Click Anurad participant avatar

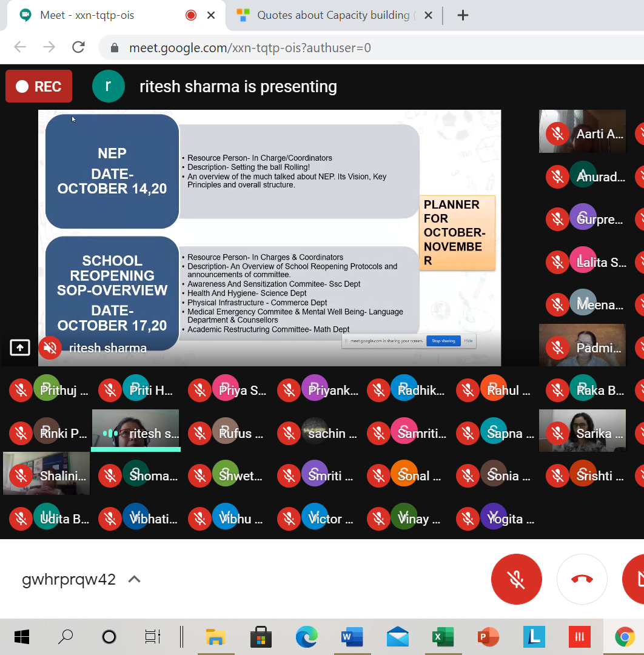click(x=583, y=174)
